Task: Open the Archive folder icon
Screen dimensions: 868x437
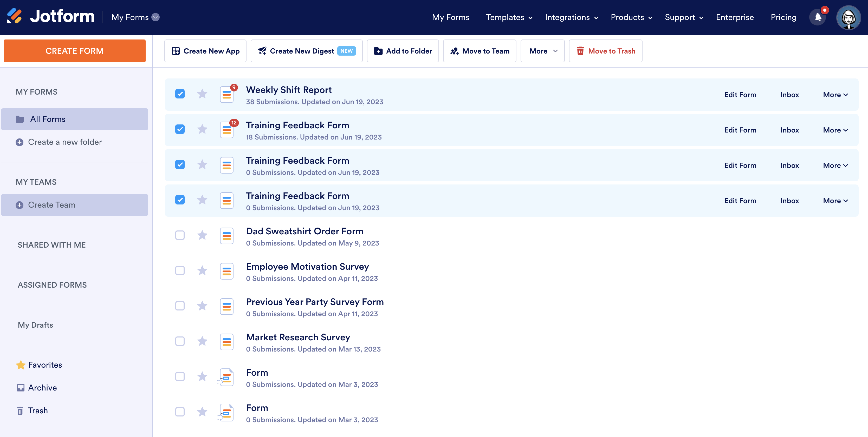Action: [x=21, y=388]
